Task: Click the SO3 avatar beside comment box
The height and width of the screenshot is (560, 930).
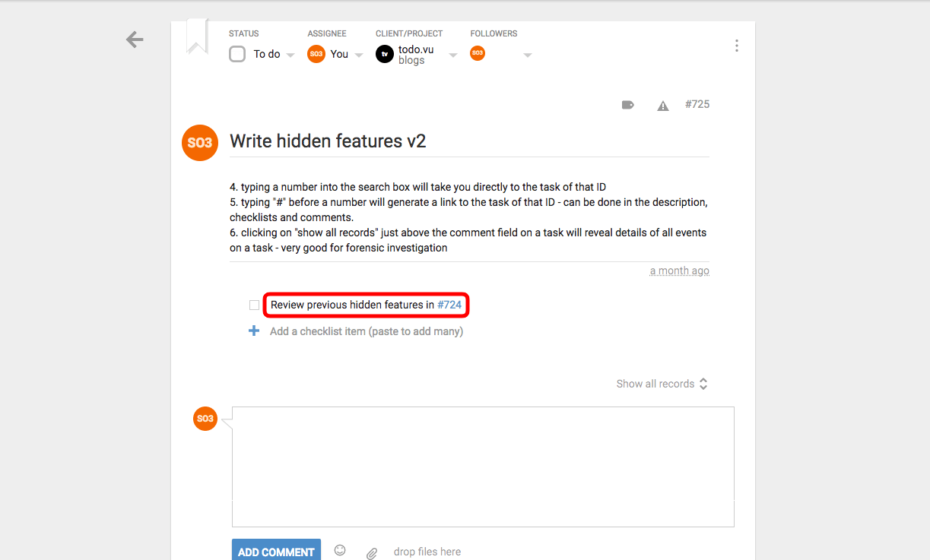Action: 205,419
